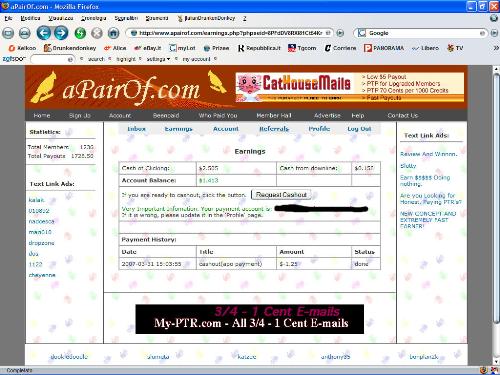Open the Alice bookmark
500x375 pixels.
click(115, 48)
